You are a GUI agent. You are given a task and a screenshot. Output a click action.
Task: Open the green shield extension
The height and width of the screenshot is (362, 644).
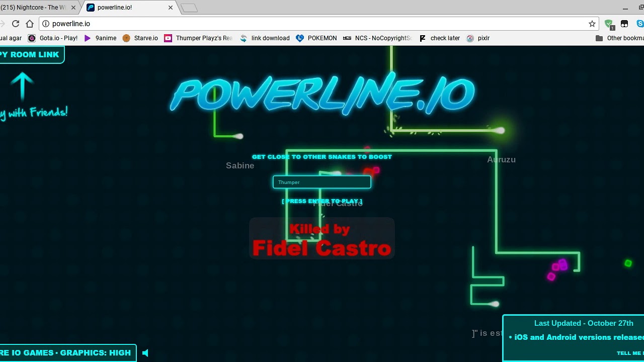[x=609, y=24]
